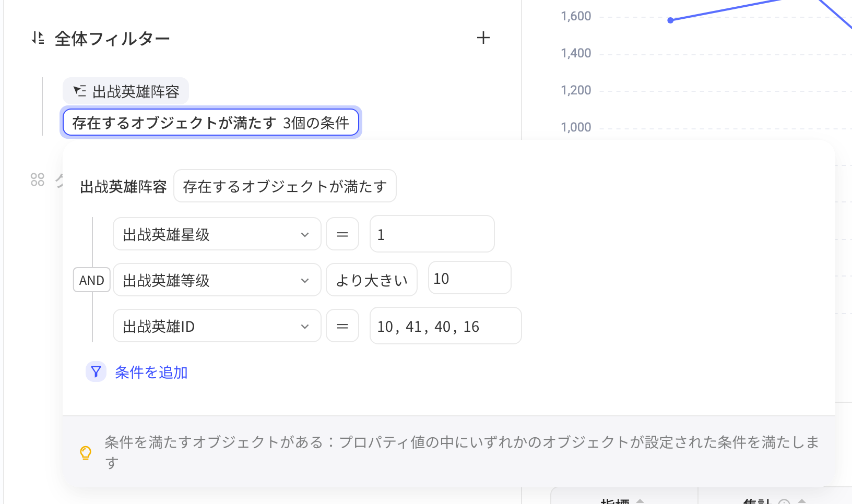Click the 全体フィルター heading
Image resolution: width=852 pixels, height=504 pixels.
(112, 39)
